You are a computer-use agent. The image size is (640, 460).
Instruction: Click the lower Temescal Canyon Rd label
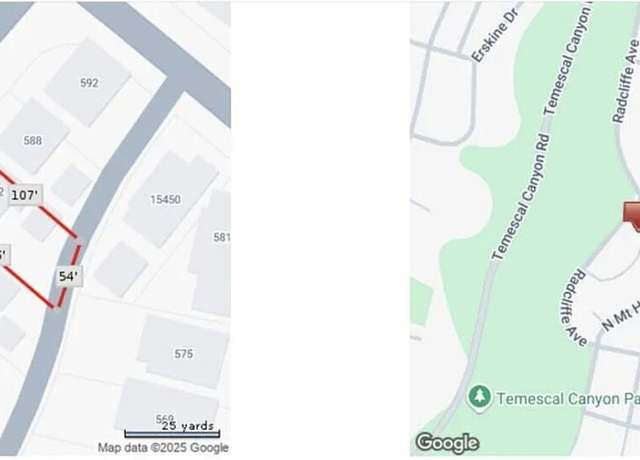pyautogui.click(x=522, y=197)
